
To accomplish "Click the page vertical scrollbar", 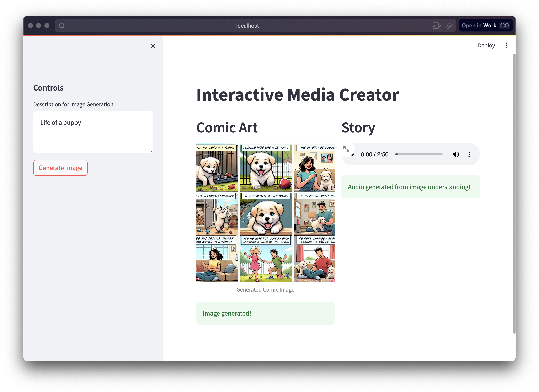I will (514, 194).
